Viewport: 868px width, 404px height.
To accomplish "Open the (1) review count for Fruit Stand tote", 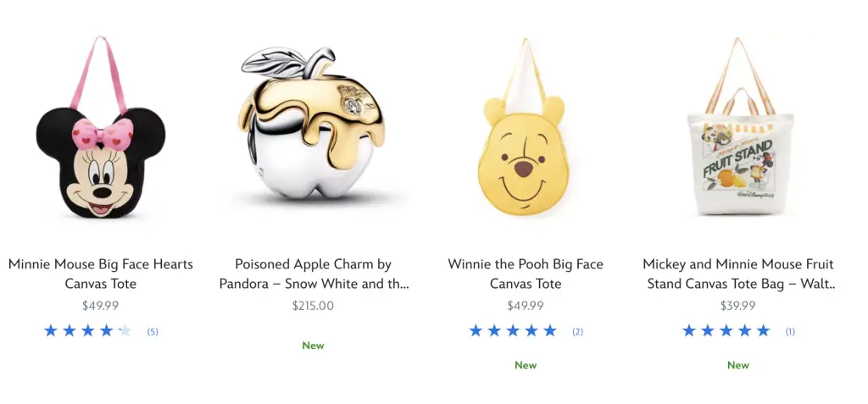I will 790,332.
